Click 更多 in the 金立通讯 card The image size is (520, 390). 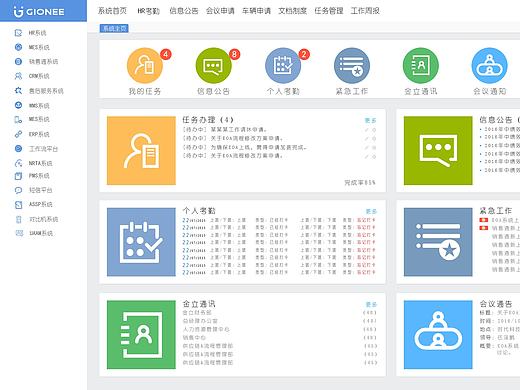point(371,304)
